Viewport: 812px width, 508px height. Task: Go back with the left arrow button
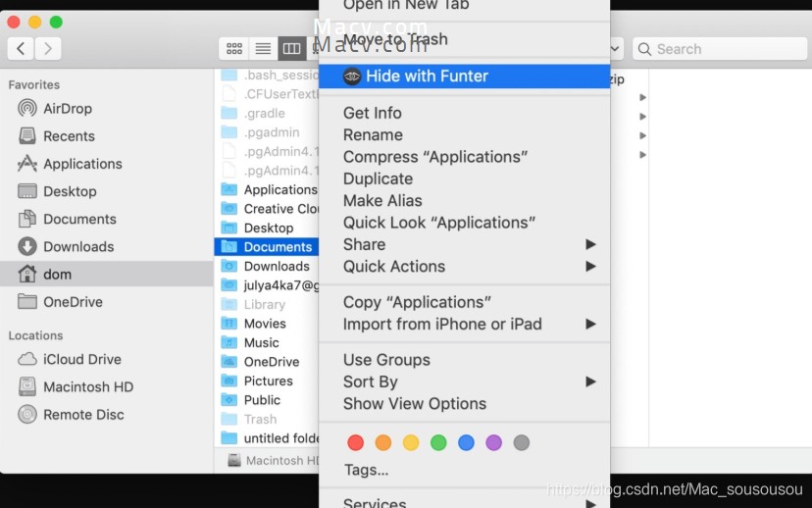21,49
